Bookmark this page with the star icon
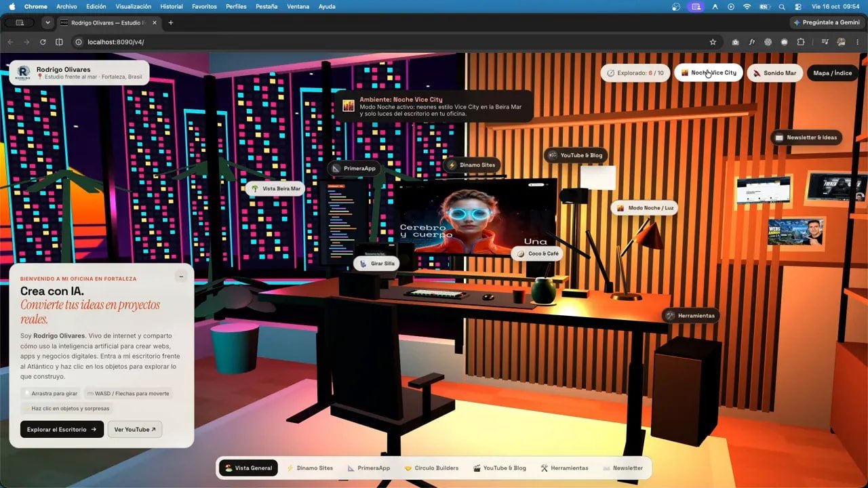This screenshot has width=868, height=488. (x=713, y=42)
